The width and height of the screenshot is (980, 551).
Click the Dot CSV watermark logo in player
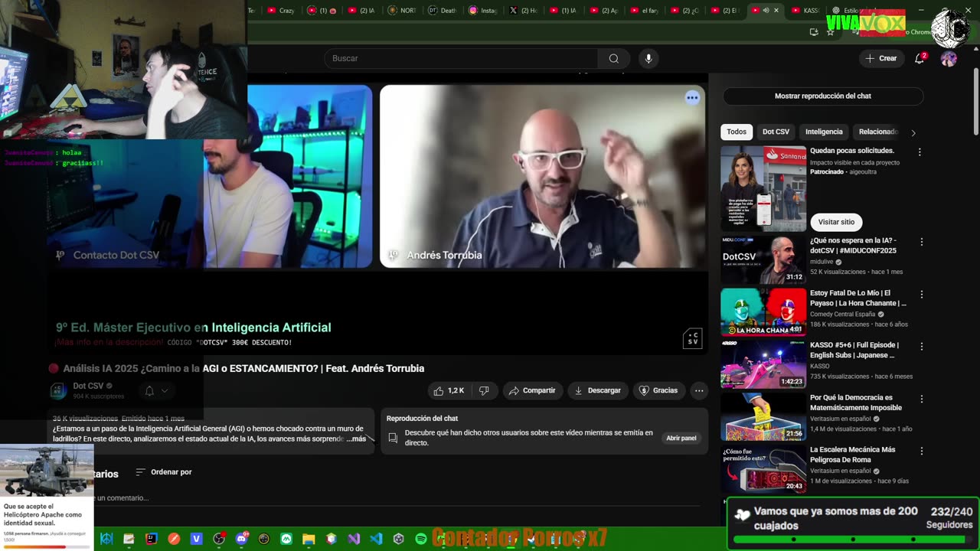click(692, 338)
